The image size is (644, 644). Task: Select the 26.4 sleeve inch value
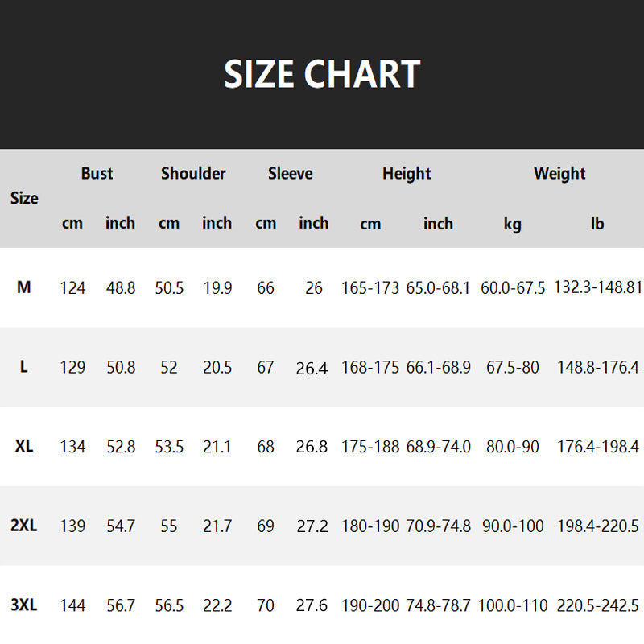point(312,368)
